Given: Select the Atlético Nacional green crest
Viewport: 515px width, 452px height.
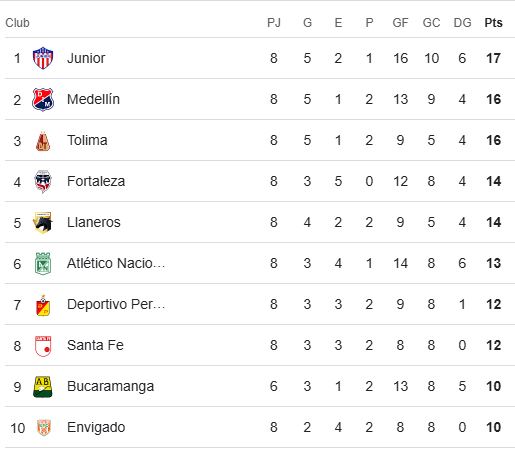Looking at the screenshot, I should [x=43, y=263].
